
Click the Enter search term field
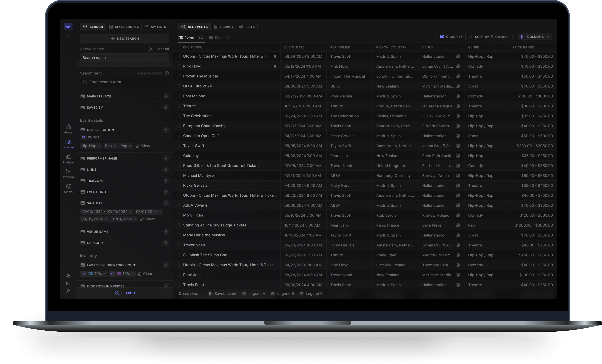point(125,82)
